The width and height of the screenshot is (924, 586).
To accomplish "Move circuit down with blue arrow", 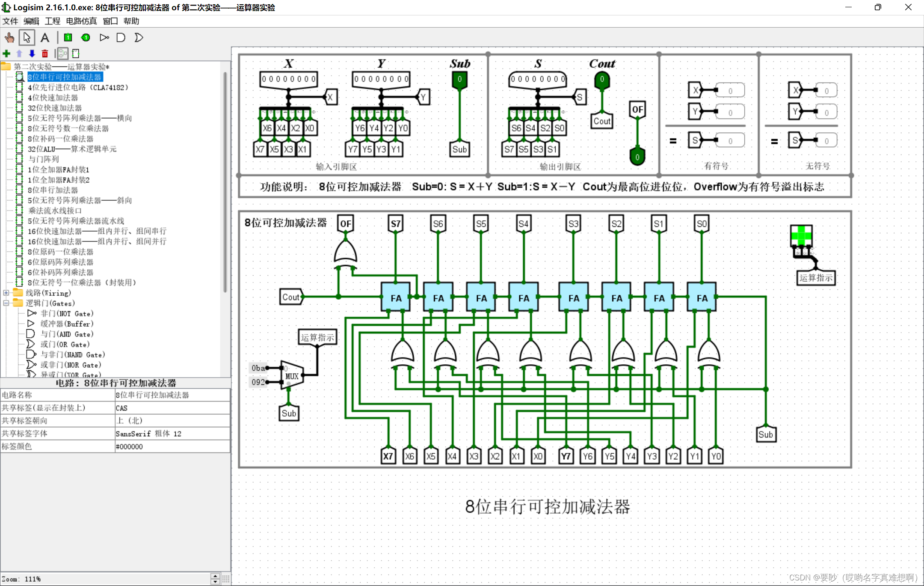I will click(32, 54).
